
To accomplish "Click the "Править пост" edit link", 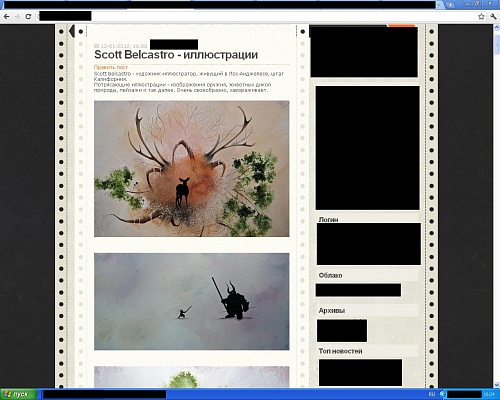I will coord(111,67).
